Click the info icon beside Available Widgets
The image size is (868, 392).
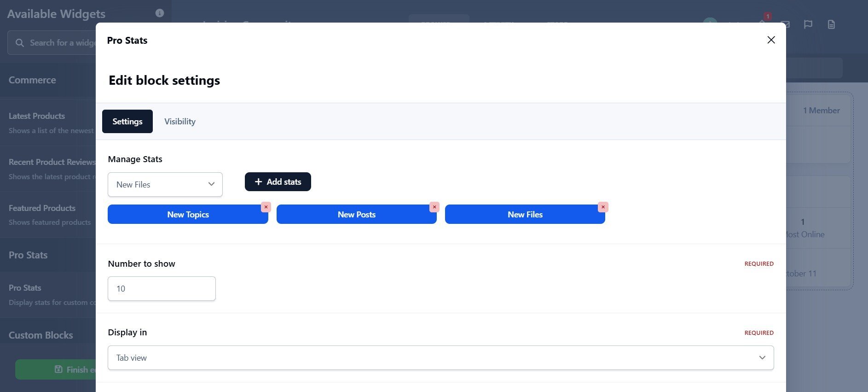click(160, 13)
